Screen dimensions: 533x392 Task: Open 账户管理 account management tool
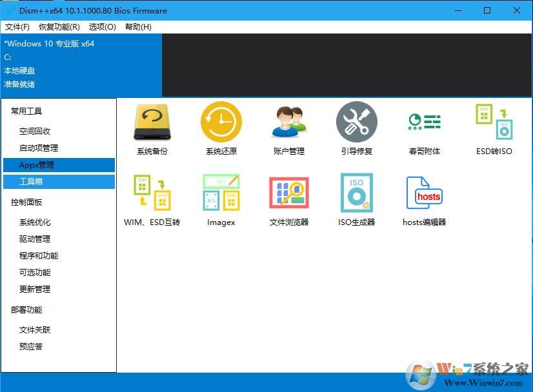click(x=288, y=122)
